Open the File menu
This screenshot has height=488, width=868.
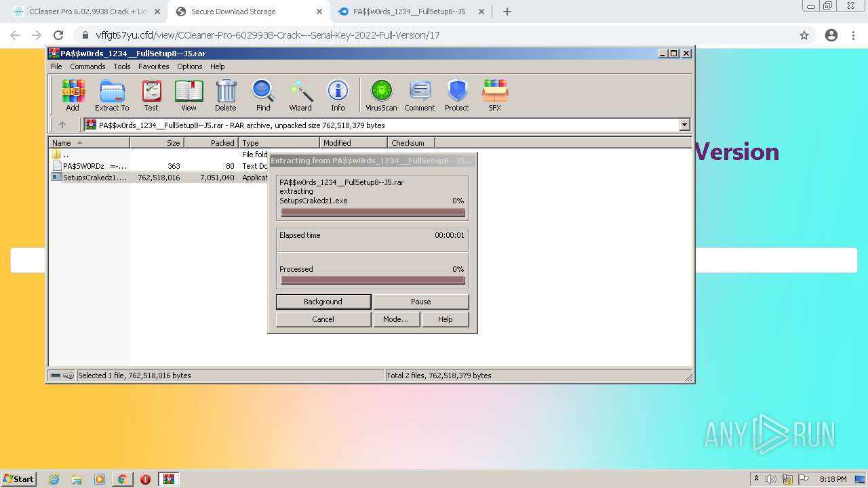point(56,66)
